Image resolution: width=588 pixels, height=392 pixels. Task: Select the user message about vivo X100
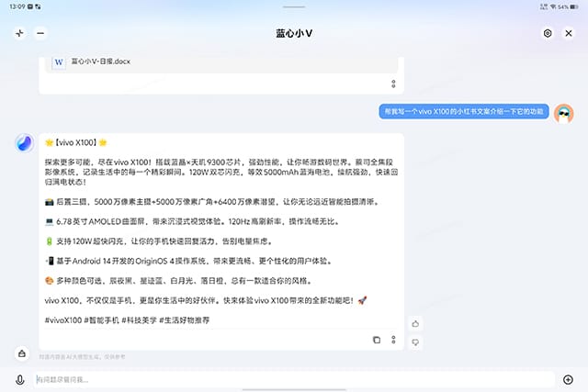[x=463, y=111]
